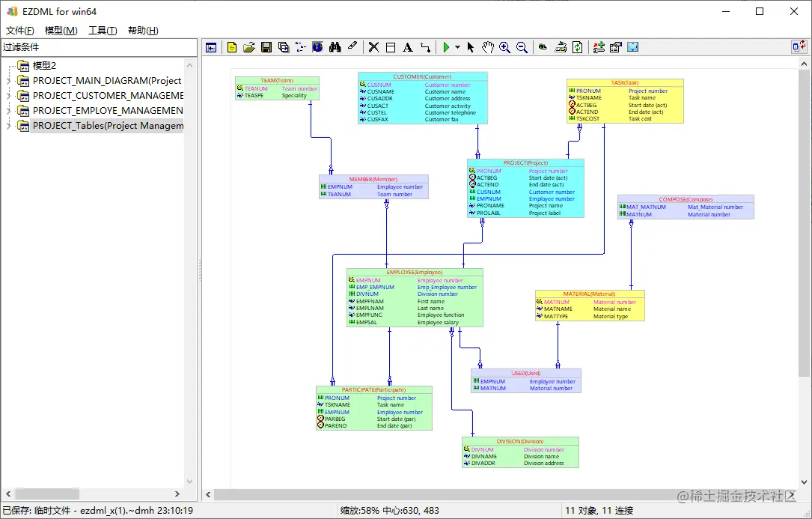The width and height of the screenshot is (812, 519).
Task: Expand the PROJECT_EMPLOYE_MANAGEMENT tree node
Action: click(x=8, y=111)
